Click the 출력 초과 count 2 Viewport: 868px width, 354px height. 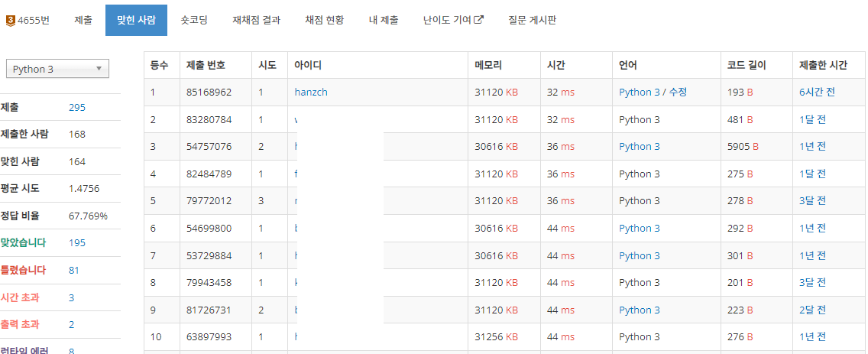pos(71,325)
